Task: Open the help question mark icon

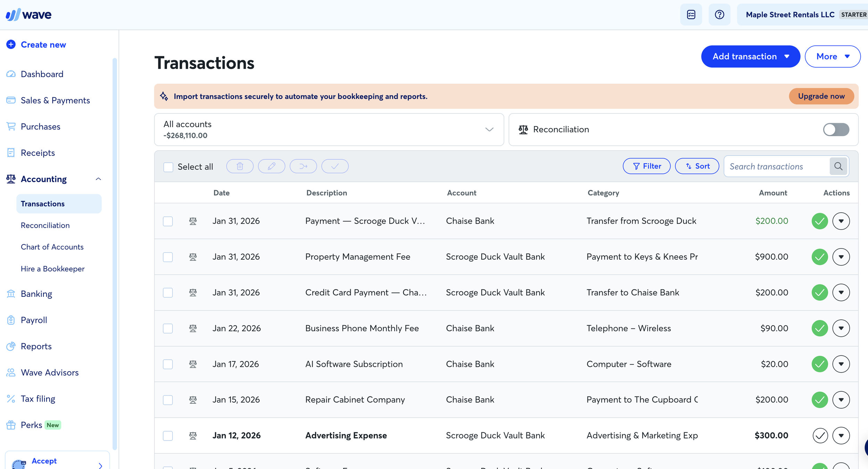Action: click(719, 14)
